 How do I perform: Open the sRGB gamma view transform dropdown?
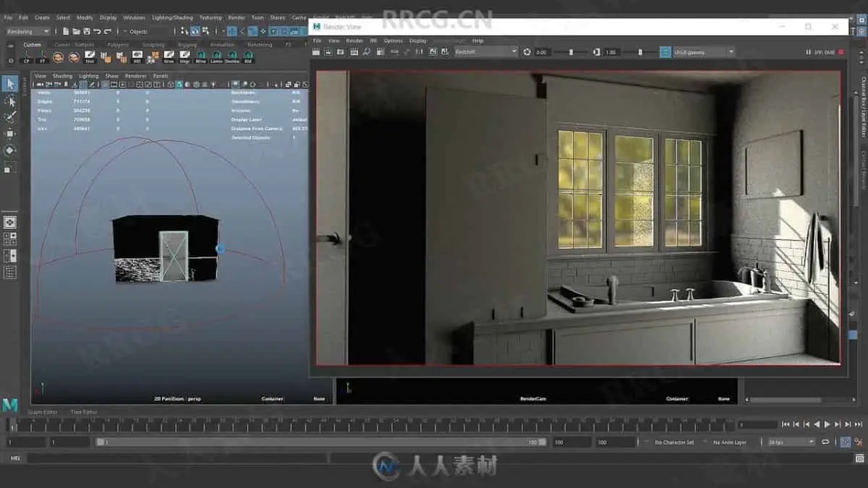703,52
